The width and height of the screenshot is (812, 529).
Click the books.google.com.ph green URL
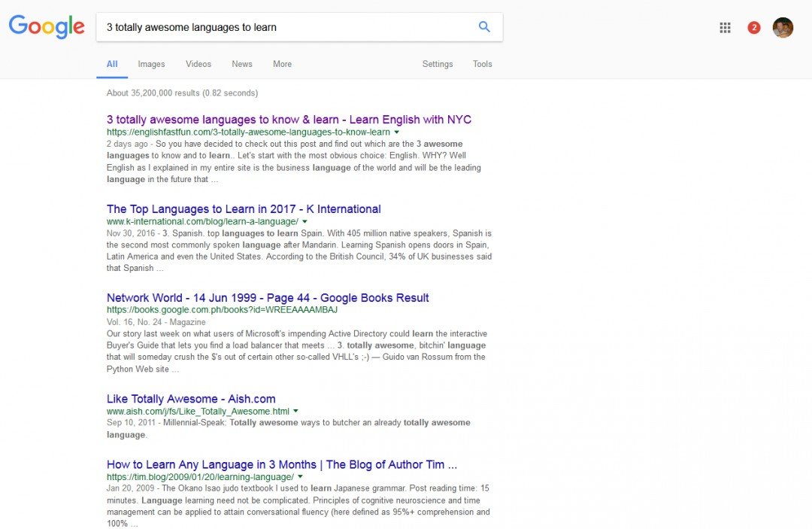222,310
